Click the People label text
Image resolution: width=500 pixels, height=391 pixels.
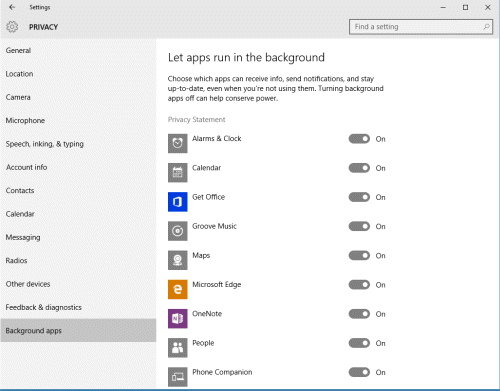(203, 343)
